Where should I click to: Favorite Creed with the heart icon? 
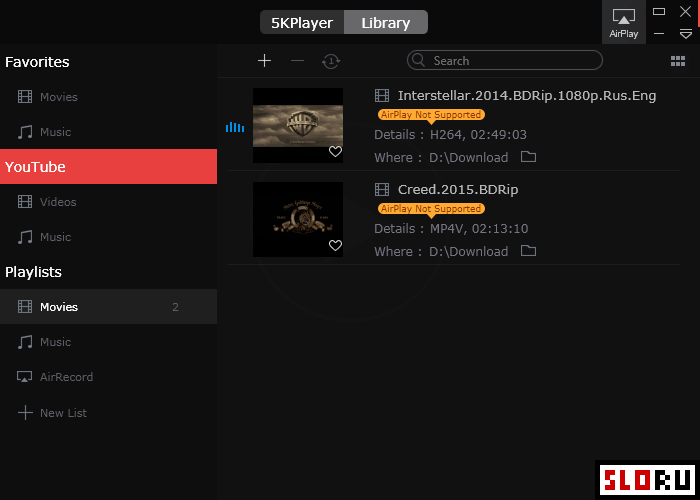335,246
